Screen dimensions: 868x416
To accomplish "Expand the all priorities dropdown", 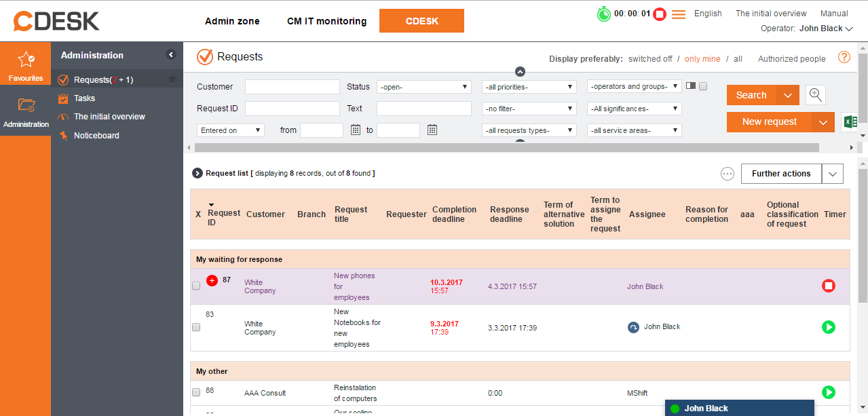I will point(529,87).
